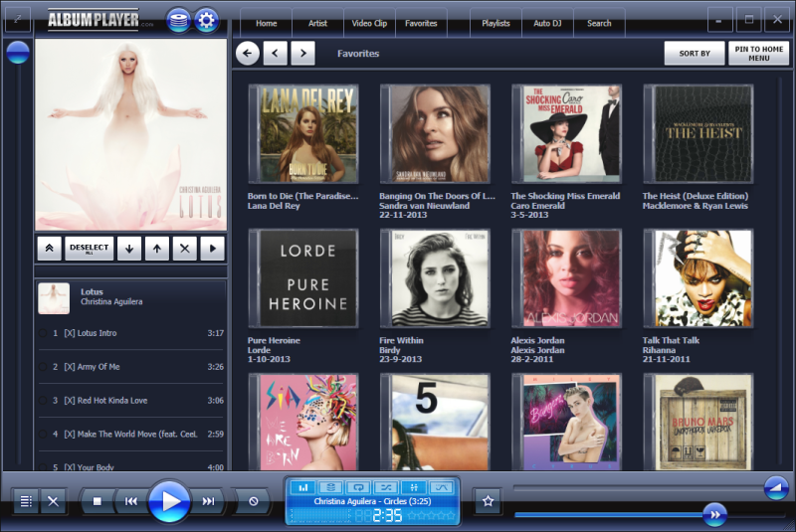The image size is (796, 532).
Task: Stop playback with the square stop button
Action: 97,501
